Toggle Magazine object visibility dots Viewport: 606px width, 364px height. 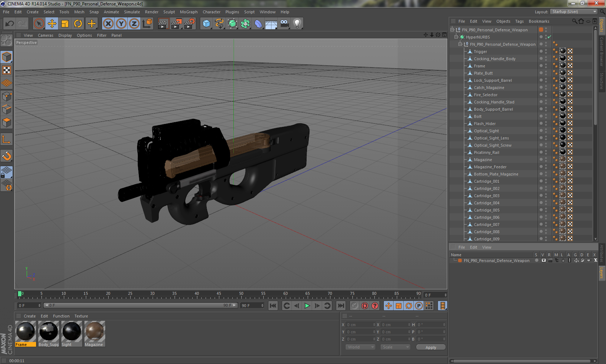(x=546, y=159)
